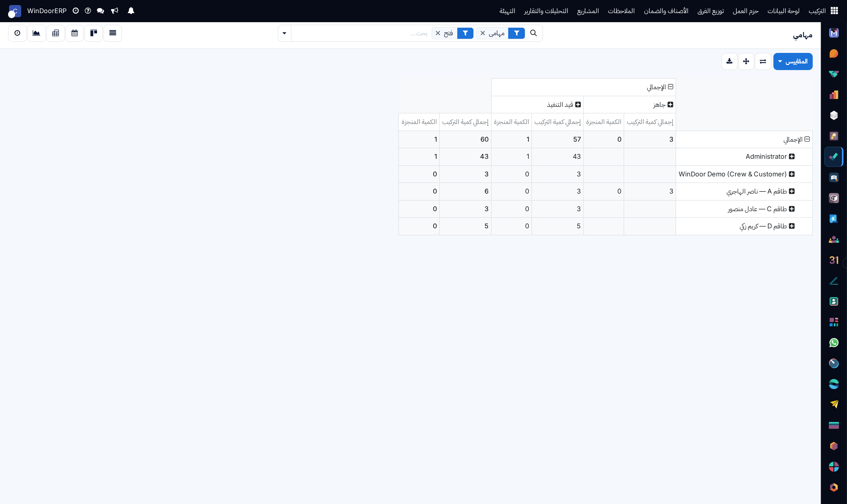Open the المشاريع menu
This screenshot has width=847, height=504.
(x=588, y=11)
